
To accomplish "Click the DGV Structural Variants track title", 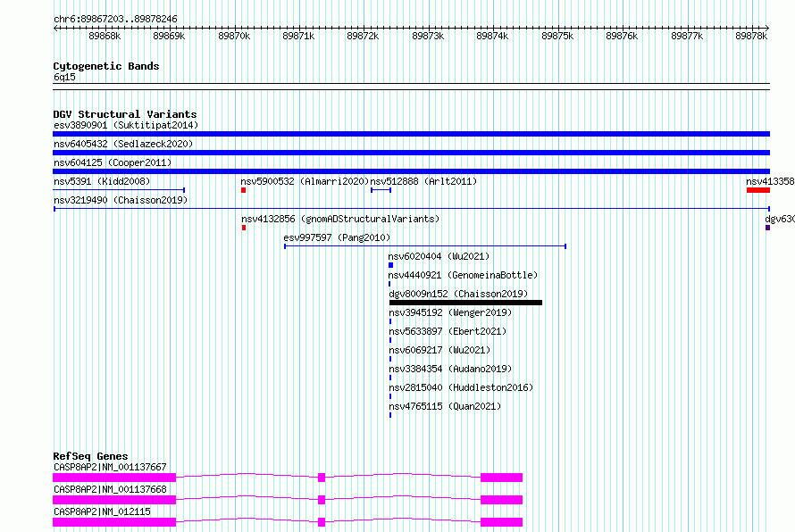I will pyautogui.click(x=125, y=114).
